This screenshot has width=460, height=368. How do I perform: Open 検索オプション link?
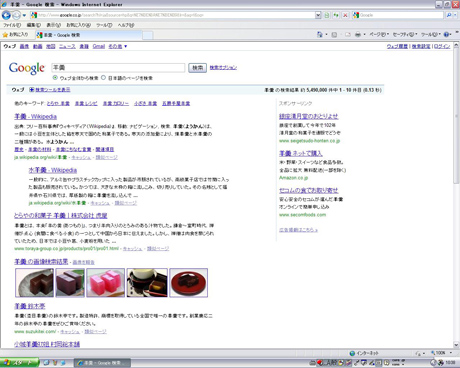point(223,67)
